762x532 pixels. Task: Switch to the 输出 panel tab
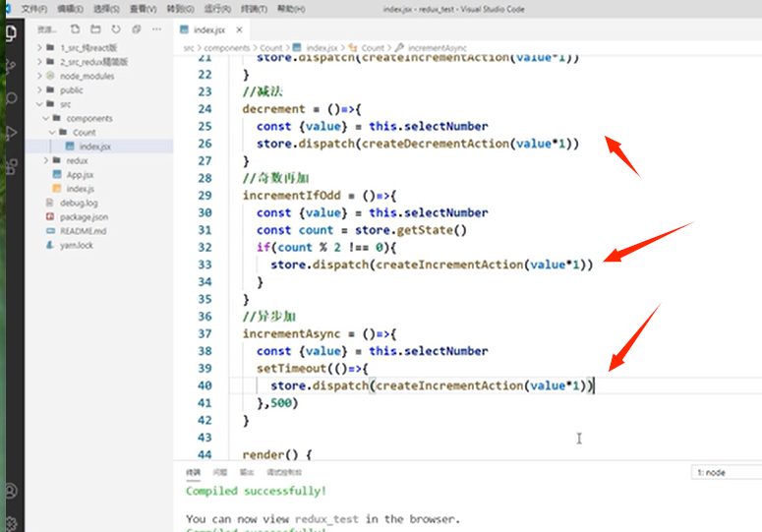247,472
